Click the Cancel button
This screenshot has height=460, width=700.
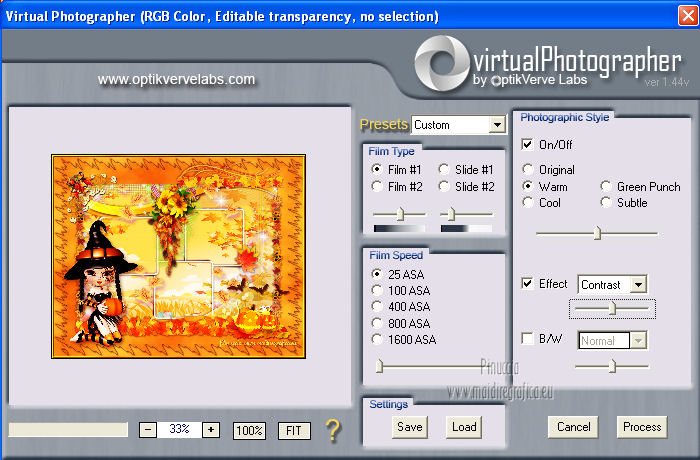[573, 427]
